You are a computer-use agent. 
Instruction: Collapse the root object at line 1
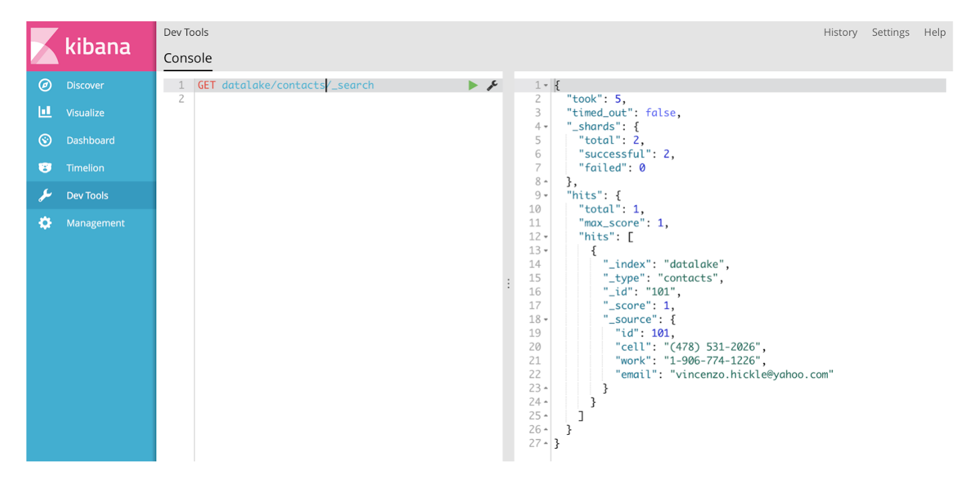pyautogui.click(x=546, y=85)
